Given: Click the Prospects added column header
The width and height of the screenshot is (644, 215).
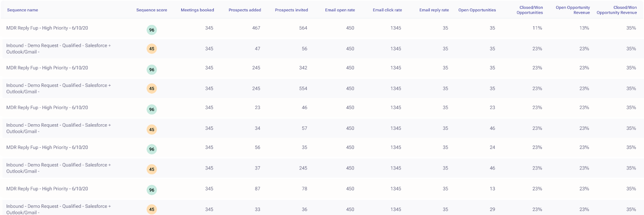Looking at the screenshot, I should click(245, 10).
